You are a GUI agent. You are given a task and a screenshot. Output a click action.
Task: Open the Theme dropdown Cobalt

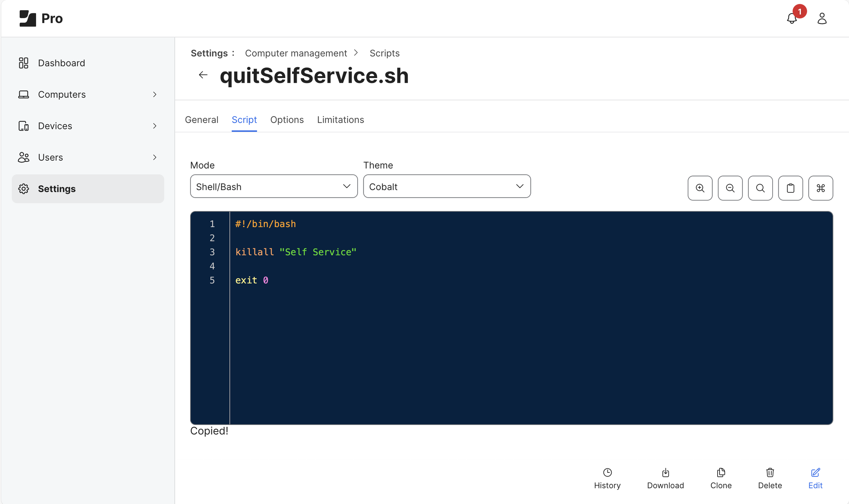[x=447, y=186]
